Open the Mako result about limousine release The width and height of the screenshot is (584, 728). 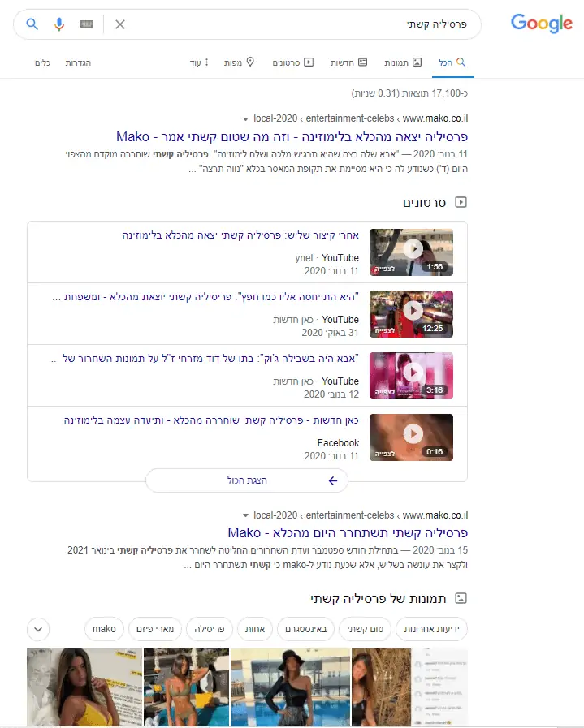292,137
